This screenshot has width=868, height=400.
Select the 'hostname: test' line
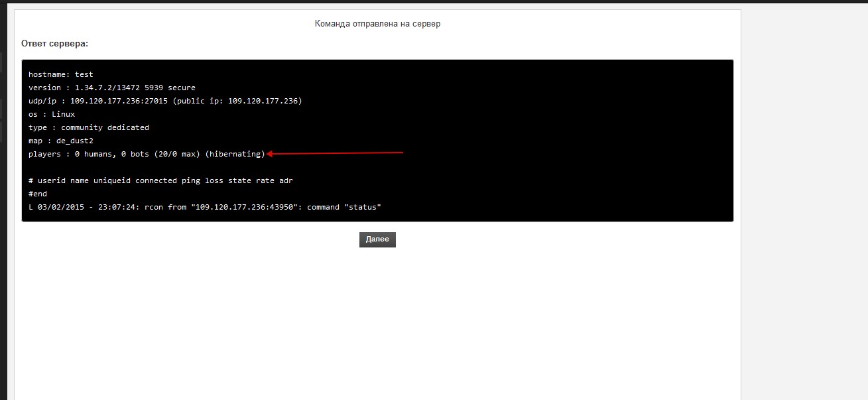60,74
